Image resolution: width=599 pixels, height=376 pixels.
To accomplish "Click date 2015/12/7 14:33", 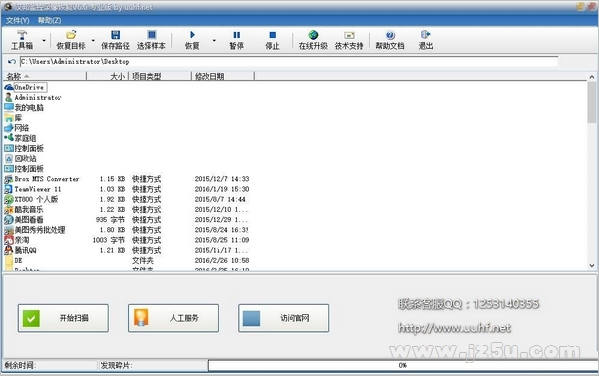I will point(222,179).
